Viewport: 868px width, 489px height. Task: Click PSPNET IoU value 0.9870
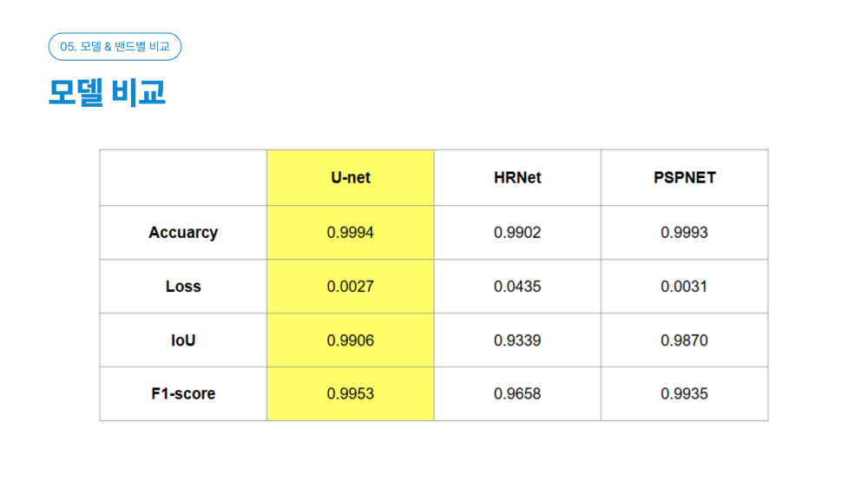(685, 340)
